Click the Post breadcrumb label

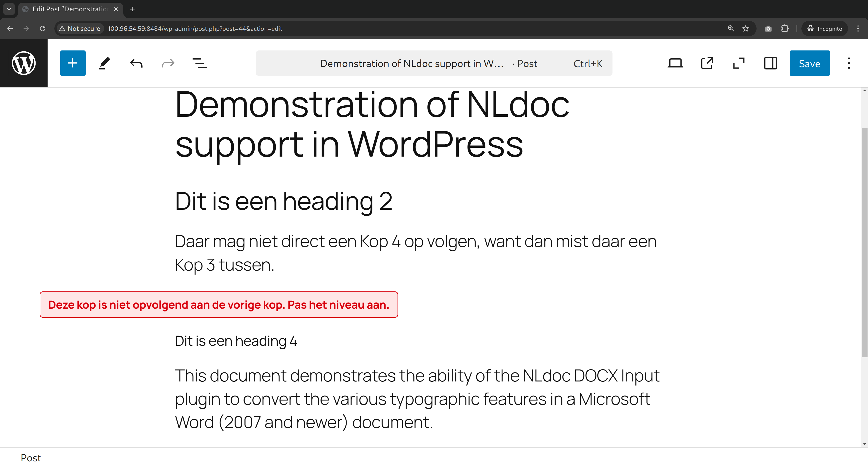click(31, 458)
